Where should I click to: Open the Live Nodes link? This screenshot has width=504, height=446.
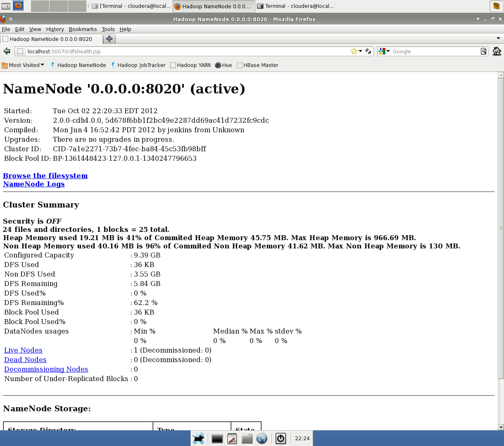pos(23,350)
